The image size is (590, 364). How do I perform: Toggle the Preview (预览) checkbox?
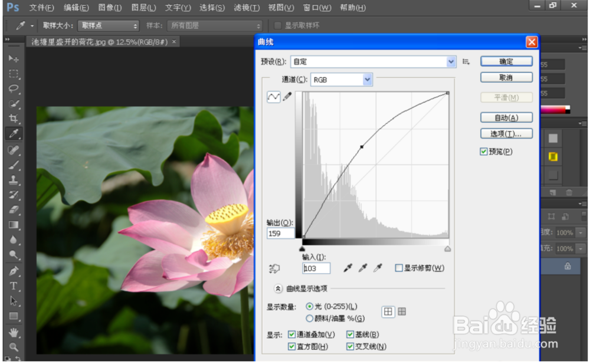pos(484,152)
